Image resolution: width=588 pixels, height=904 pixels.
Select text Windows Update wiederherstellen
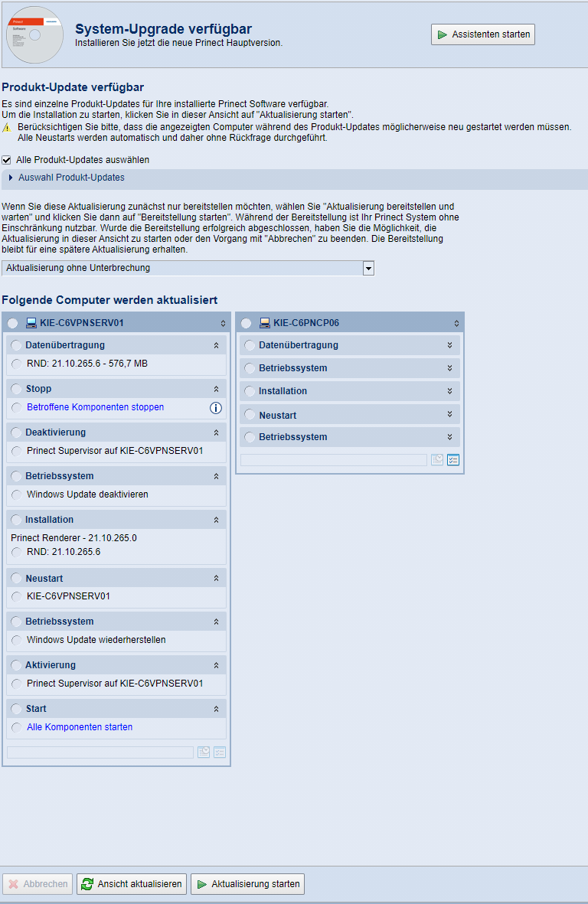tap(96, 640)
